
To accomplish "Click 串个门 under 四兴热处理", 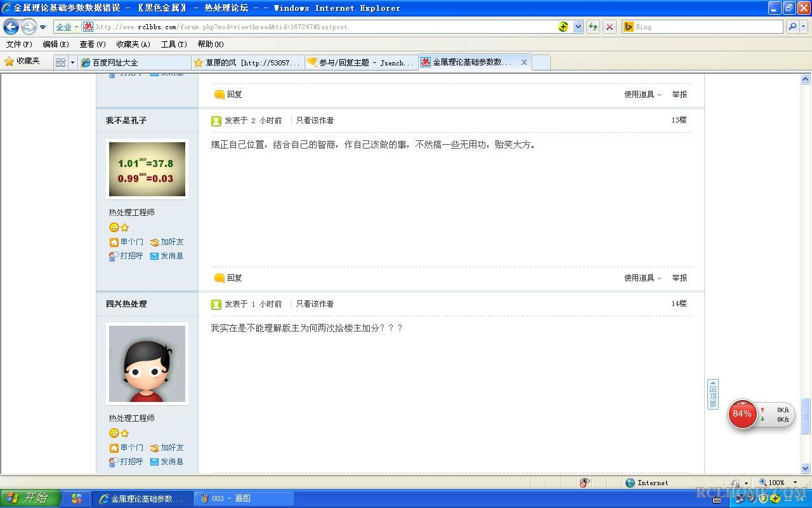I will click(x=126, y=448).
